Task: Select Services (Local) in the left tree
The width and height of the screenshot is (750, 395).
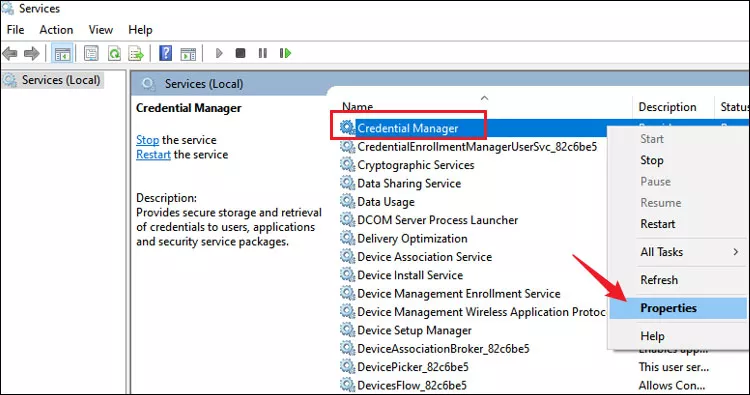Action: pyautogui.click(x=53, y=80)
